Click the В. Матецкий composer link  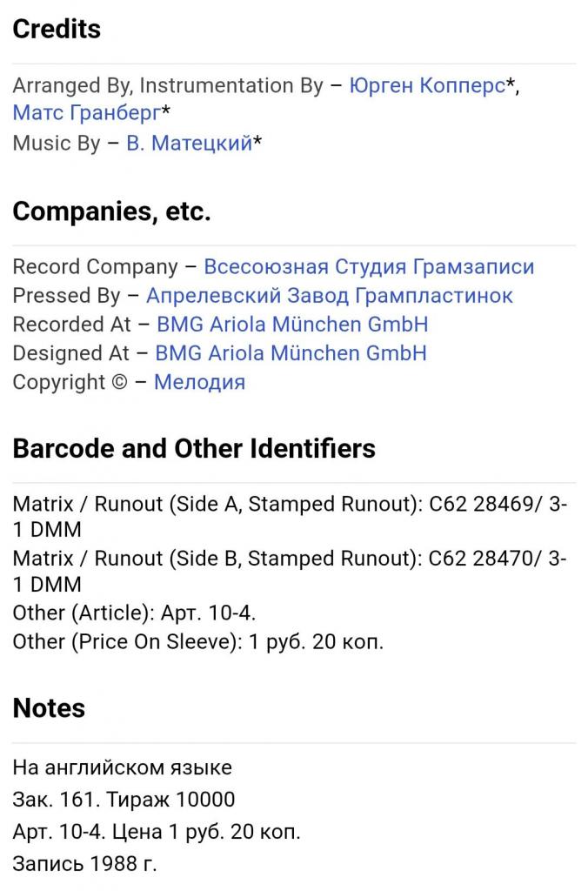189,143
